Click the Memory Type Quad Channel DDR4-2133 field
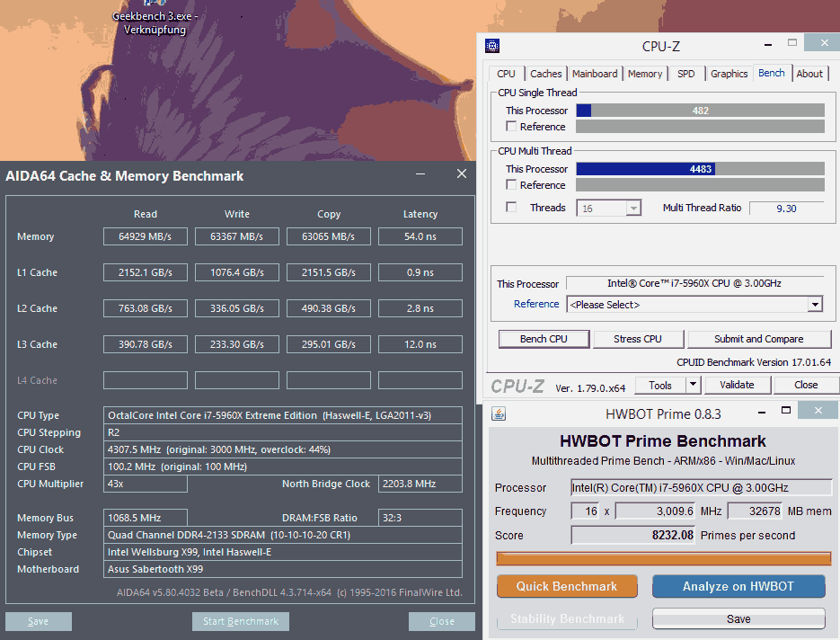This screenshot has height=640, width=840. pos(283,535)
